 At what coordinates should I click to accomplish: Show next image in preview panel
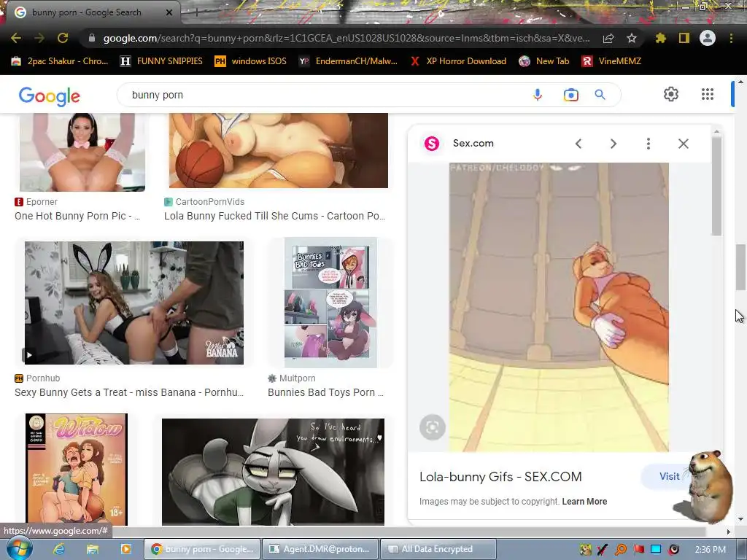tap(613, 144)
